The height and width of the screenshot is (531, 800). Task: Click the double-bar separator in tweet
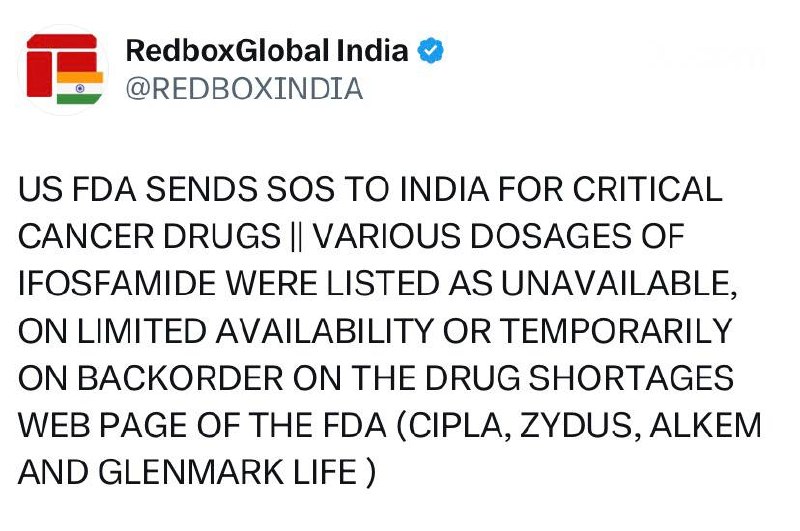(x=296, y=237)
